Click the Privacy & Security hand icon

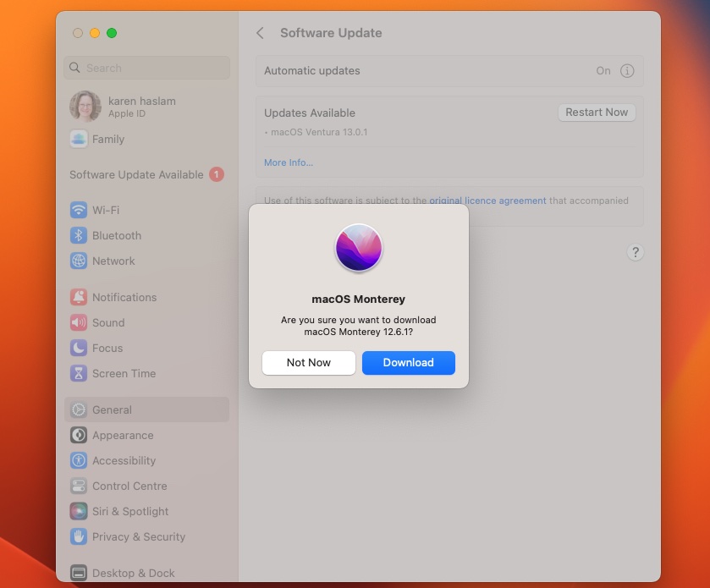click(x=79, y=536)
